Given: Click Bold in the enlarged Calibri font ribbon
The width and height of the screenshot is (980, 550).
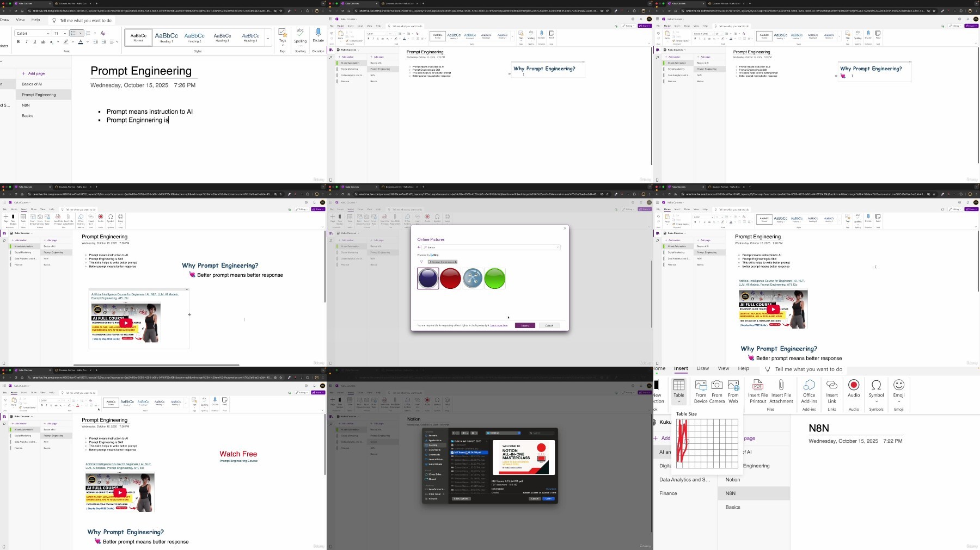Looking at the screenshot, I should point(19,41).
